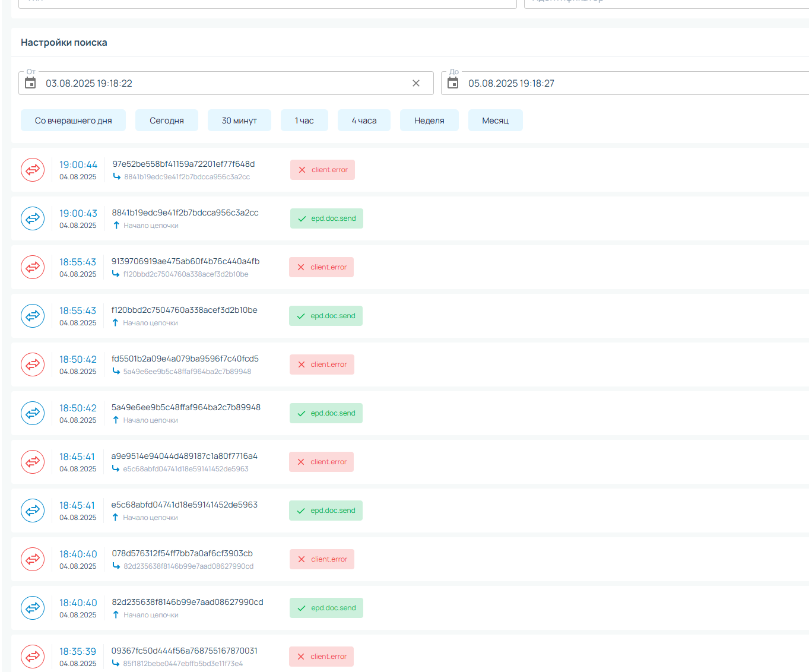Select 'Со вчерашнего дня' range button
This screenshot has height=672, width=809.
[74, 121]
